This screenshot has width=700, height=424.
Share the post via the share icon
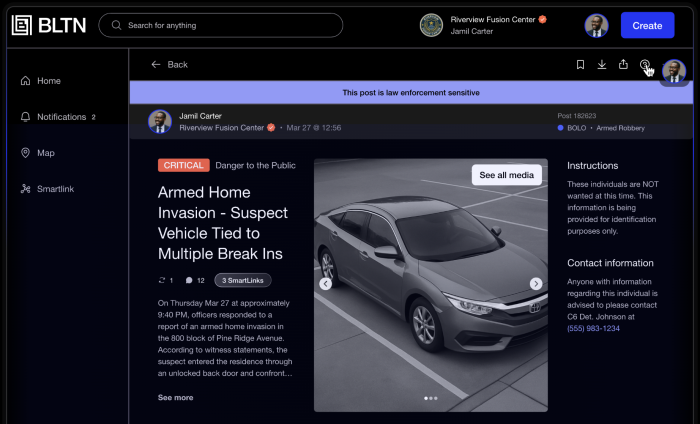point(623,65)
